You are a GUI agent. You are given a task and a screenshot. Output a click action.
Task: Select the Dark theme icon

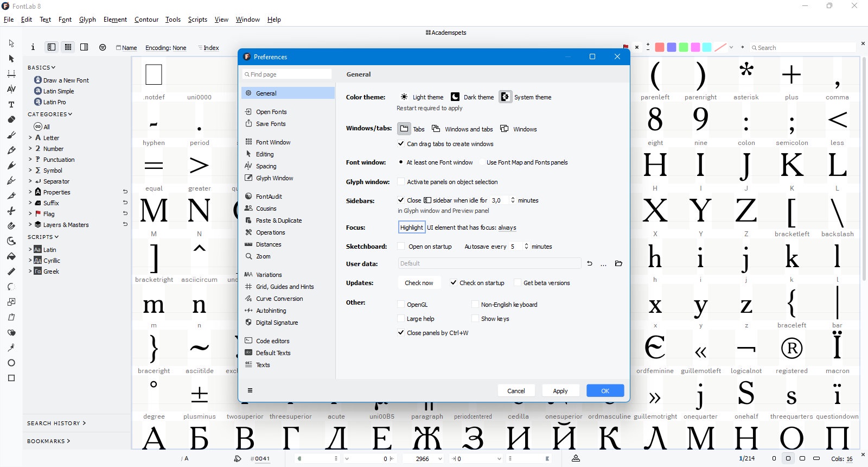click(x=455, y=97)
